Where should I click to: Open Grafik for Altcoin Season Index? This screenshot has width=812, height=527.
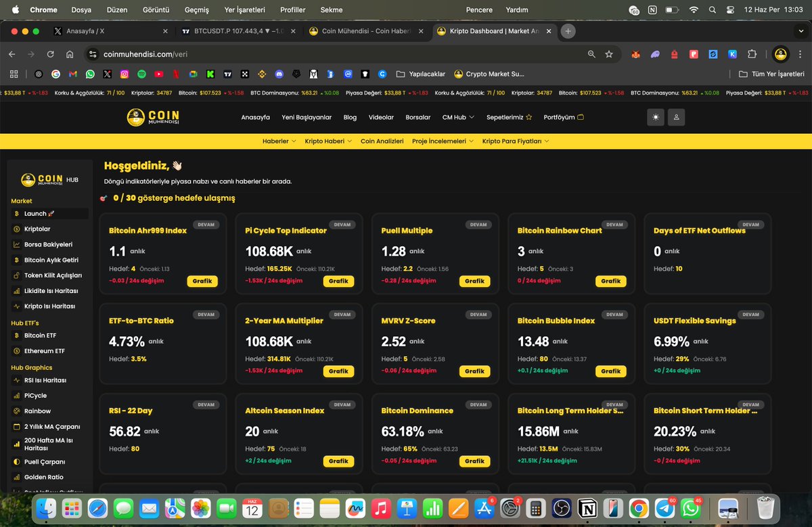338,461
